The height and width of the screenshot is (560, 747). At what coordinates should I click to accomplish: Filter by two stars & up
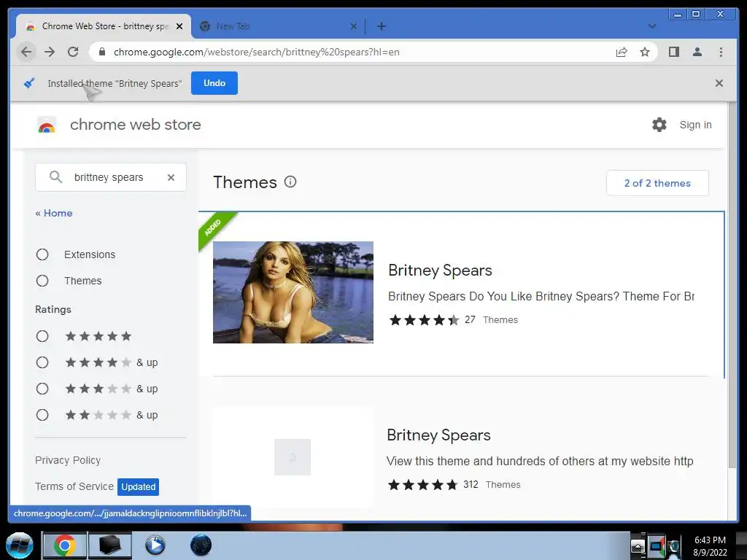(42, 415)
